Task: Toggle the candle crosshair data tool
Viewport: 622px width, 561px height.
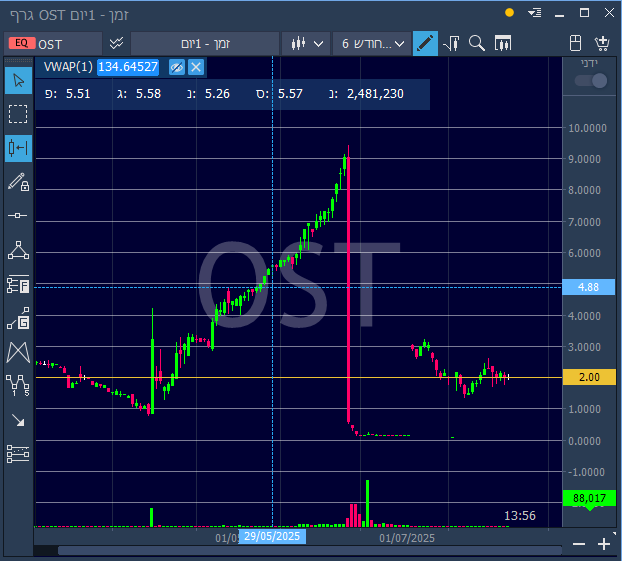Action: pos(18,148)
